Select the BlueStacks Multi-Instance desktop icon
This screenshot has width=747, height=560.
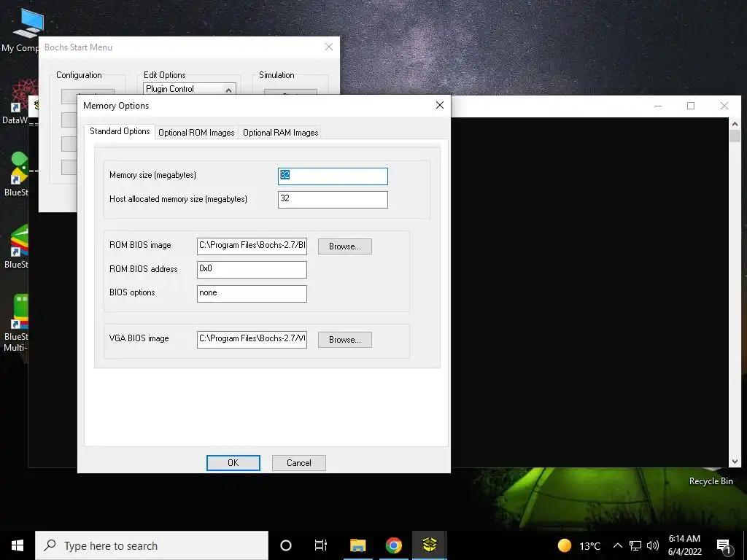pos(17,323)
